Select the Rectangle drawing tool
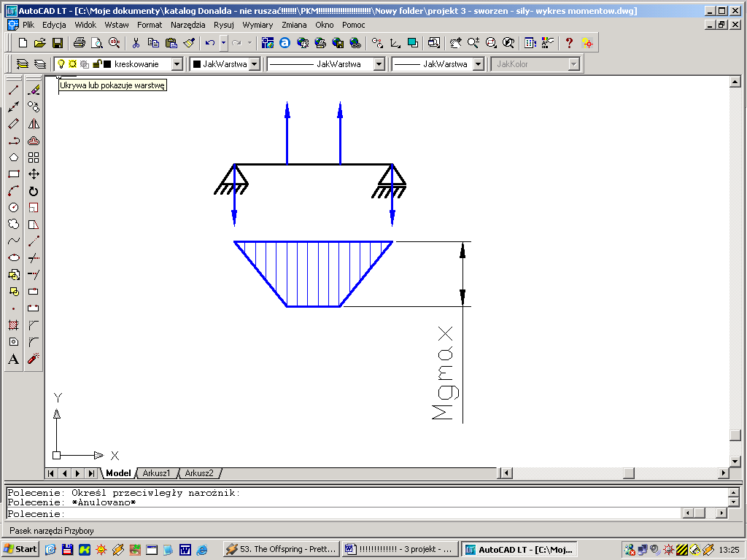This screenshot has width=747, height=560. [13, 174]
